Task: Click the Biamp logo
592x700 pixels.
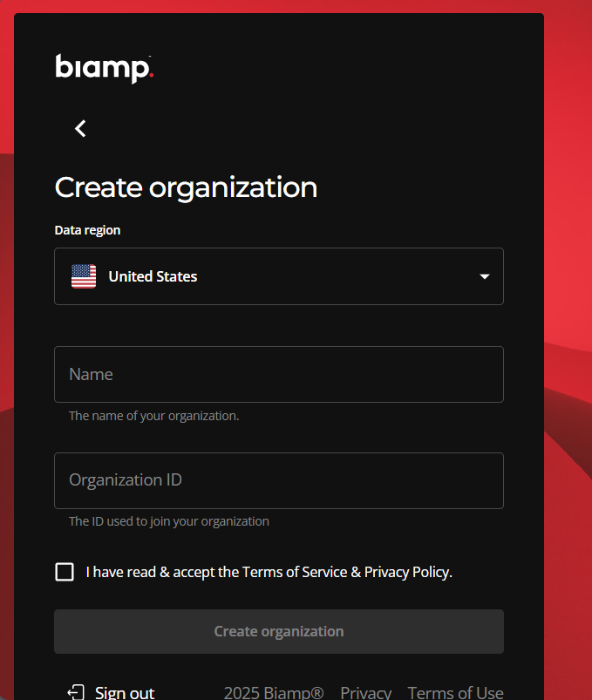Action: [x=105, y=69]
